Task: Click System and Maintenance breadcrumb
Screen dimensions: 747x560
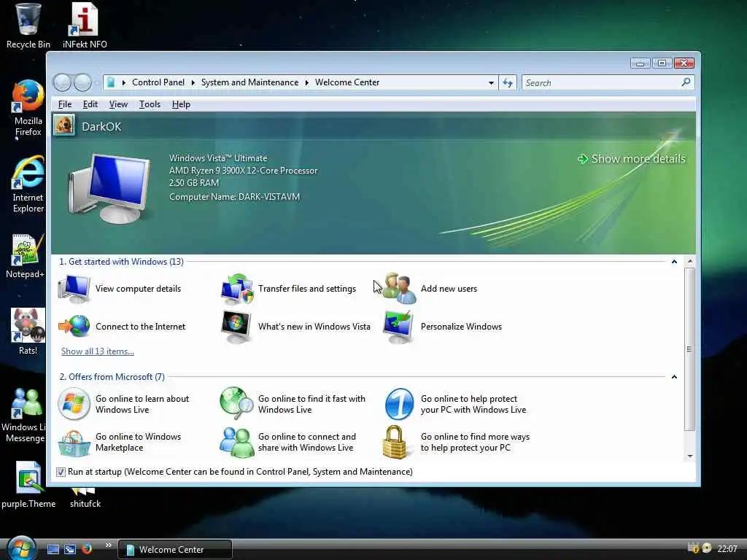Action: [x=249, y=82]
